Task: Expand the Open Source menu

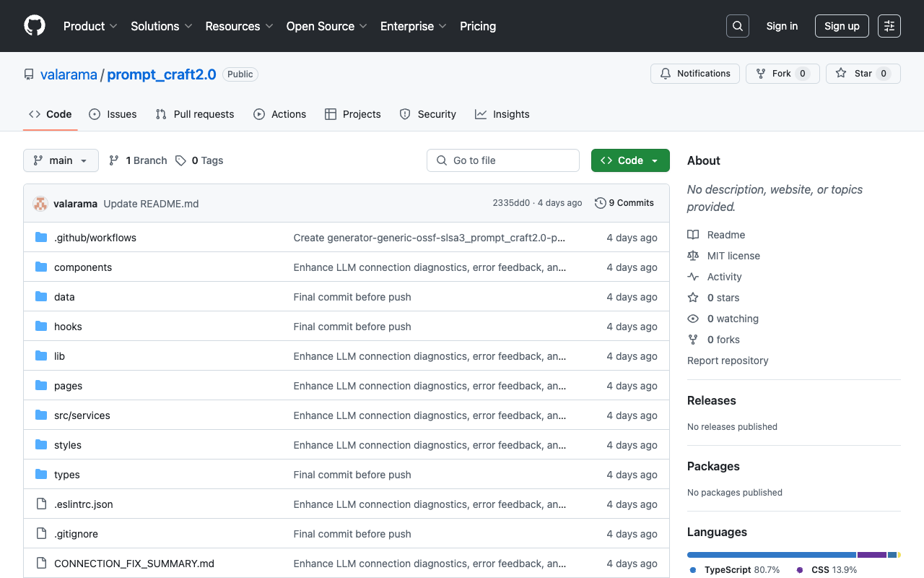Action: click(327, 26)
